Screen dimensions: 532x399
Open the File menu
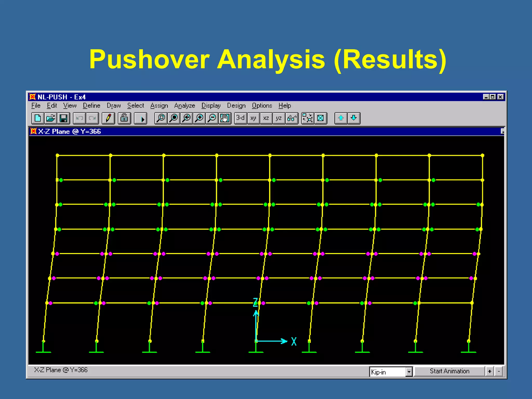36,106
